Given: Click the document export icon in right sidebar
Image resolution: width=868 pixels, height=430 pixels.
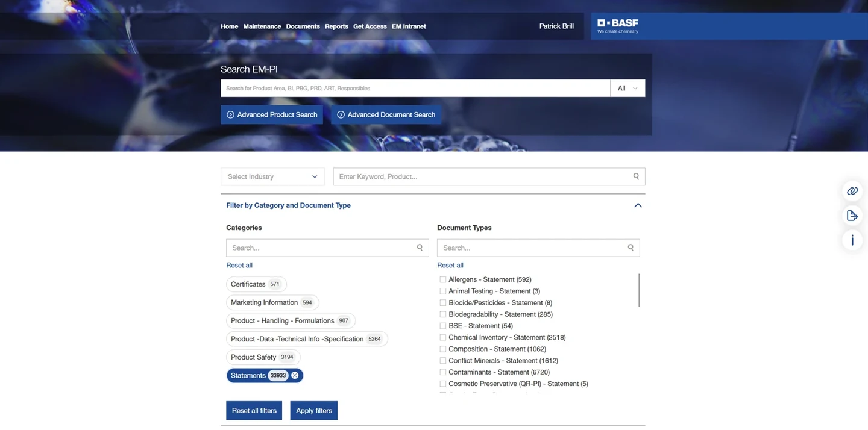Looking at the screenshot, I should [x=852, y=216].
